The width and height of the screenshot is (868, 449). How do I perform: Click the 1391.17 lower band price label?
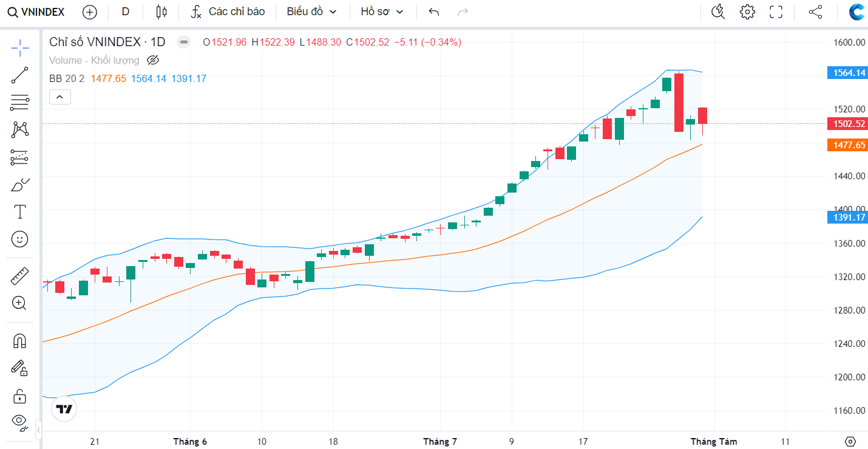[847, 217]
